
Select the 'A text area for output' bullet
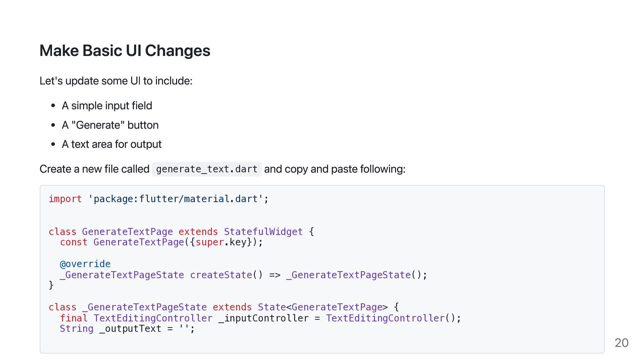point(111,144)
